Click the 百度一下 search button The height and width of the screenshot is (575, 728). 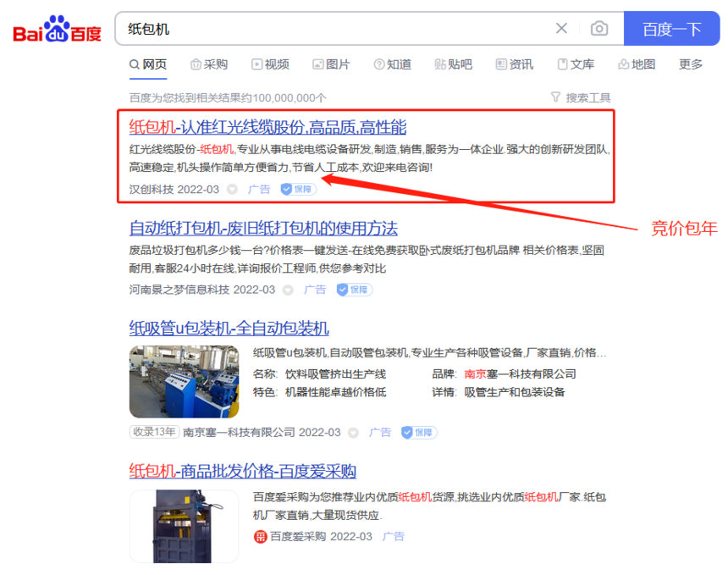[x=671, y=29]
